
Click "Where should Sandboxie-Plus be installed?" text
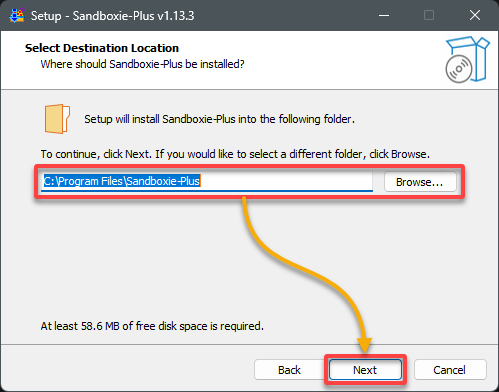click(143, 64)
